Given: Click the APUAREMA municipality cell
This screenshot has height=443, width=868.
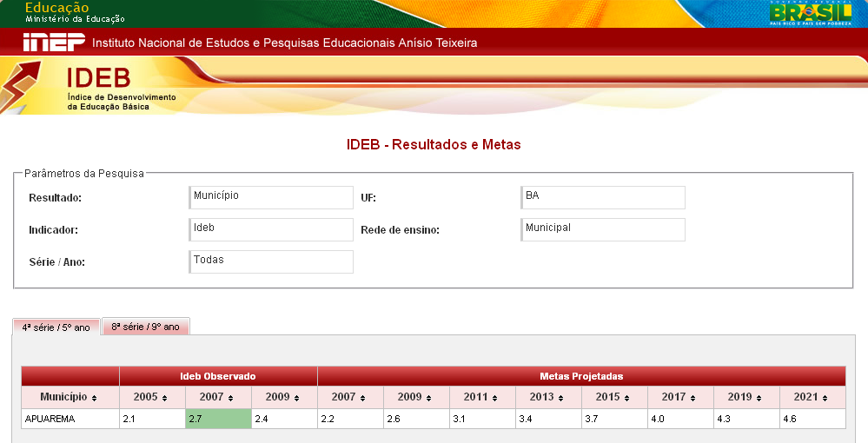Looking at the screenshot, I should pyautogui.click(x=70, y=419).
